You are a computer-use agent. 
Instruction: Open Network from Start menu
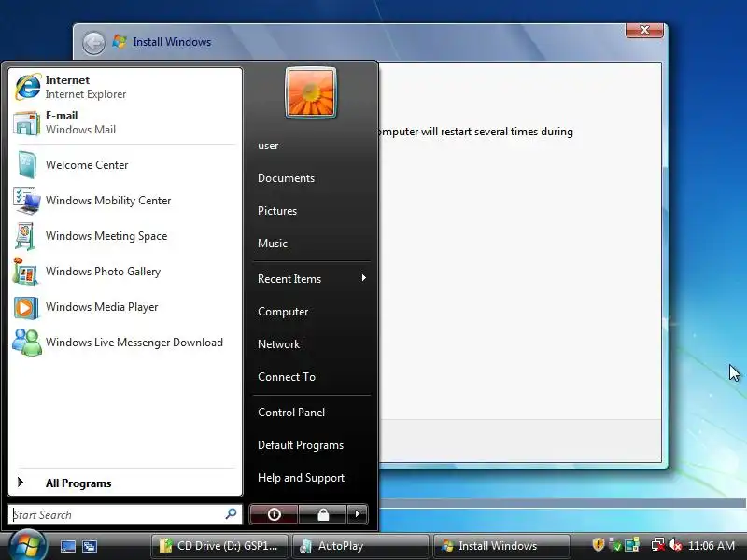278,344
